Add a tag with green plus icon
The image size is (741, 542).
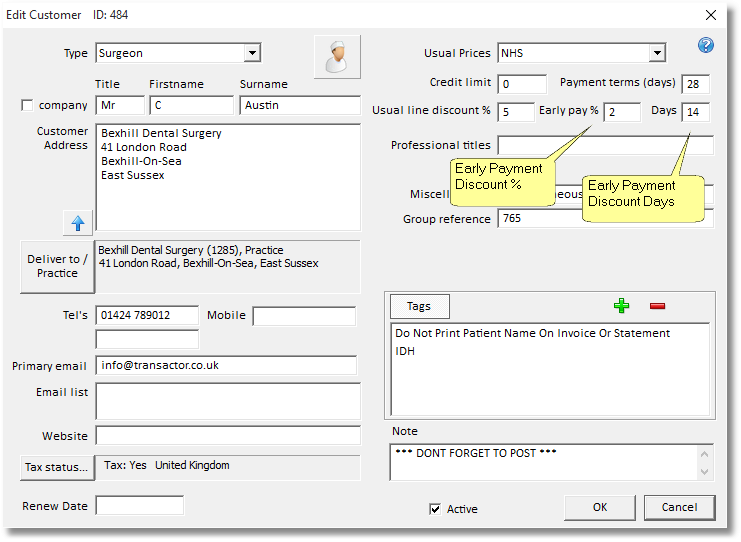(622, 306)
